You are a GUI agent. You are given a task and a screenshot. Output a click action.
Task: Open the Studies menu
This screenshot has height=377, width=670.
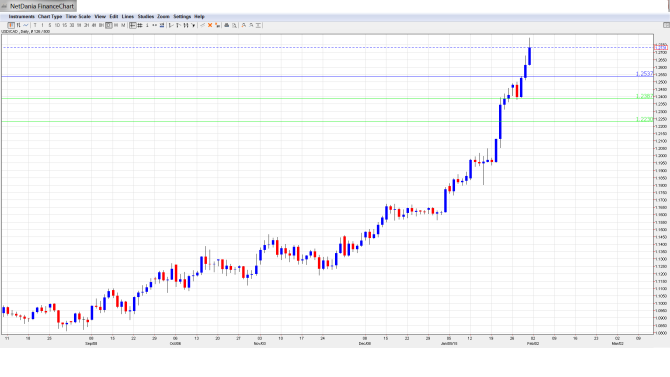[x=146, y=16]
